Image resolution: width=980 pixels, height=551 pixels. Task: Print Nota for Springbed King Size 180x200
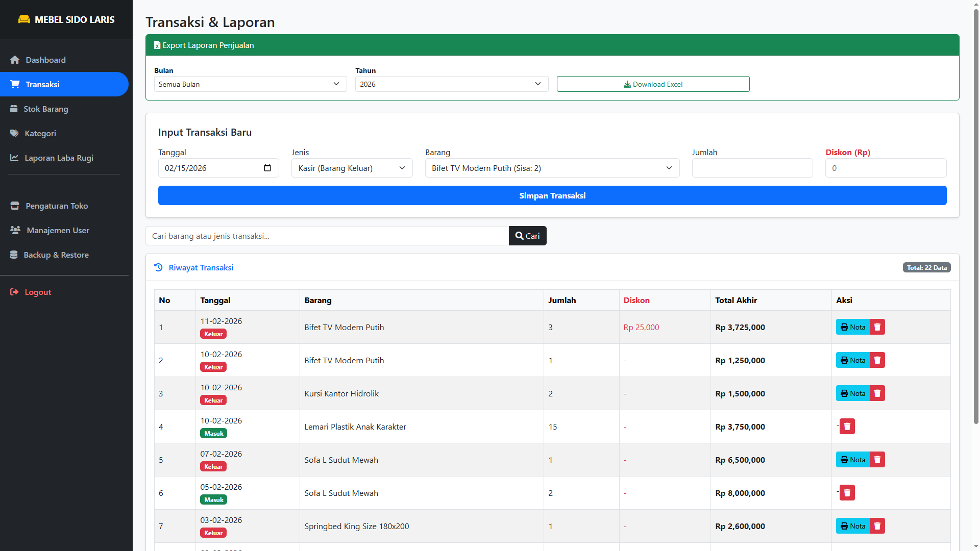853,526
